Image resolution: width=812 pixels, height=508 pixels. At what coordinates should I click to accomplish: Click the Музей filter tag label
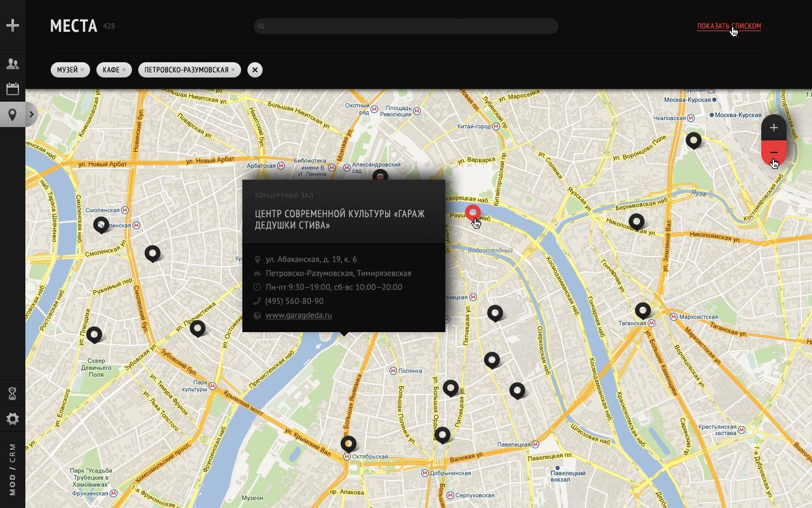(67, 70)
